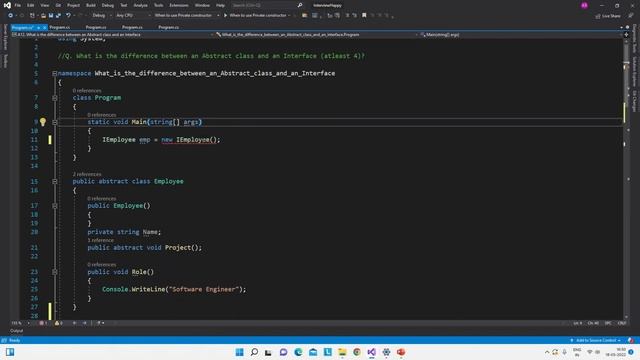Image resolution: width=640 pixels, height=360 pixels.
Task: Open Google Chrome from the taskbar
Action: [x=357, y=352]
